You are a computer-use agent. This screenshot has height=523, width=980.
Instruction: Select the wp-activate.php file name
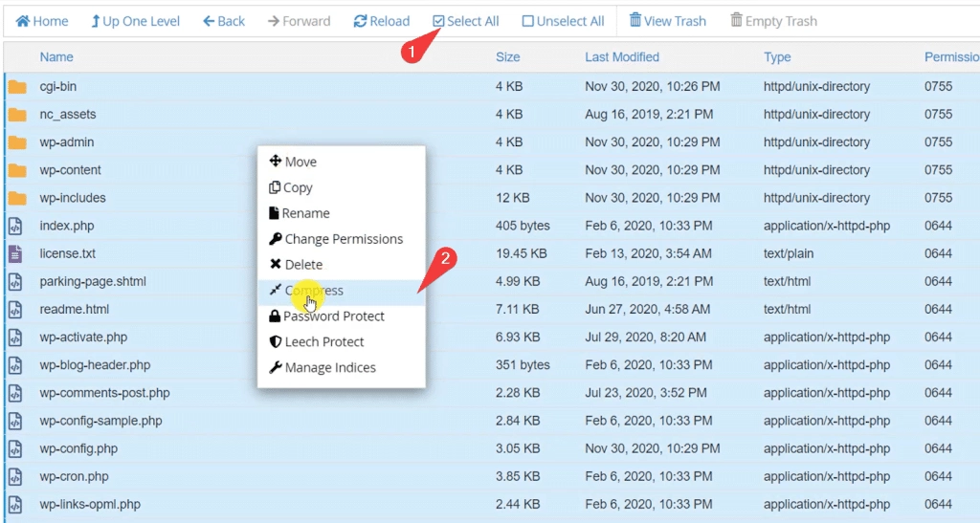(83, 338)
